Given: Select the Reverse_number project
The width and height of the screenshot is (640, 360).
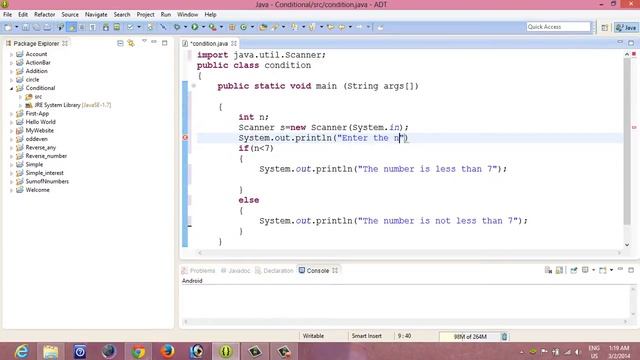Looking at the screenshot, I should pos(46,156).
